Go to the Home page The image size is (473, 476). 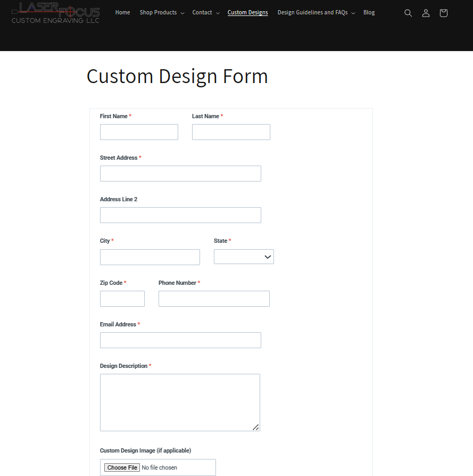click(122, 13)
